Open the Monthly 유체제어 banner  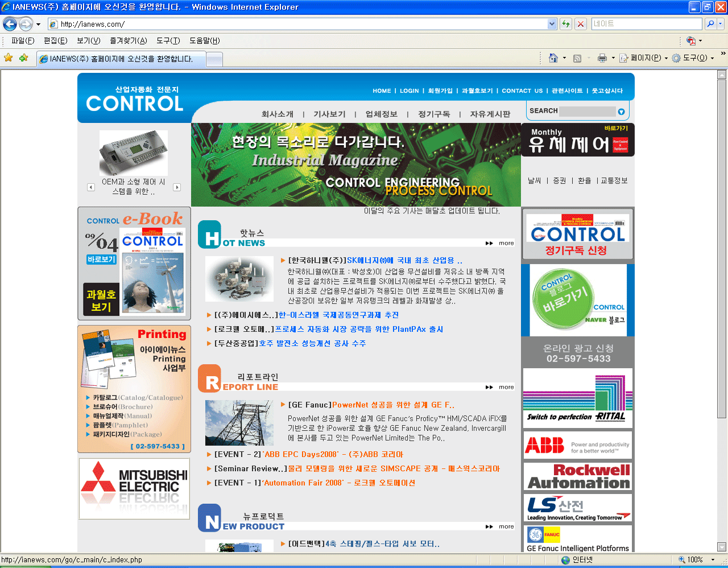pyautogui.click(x=578, y=140)
